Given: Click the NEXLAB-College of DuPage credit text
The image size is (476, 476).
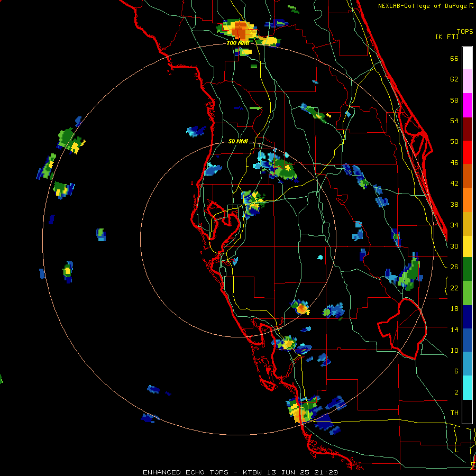Looking at the screenshot, I should pos(425,6).
